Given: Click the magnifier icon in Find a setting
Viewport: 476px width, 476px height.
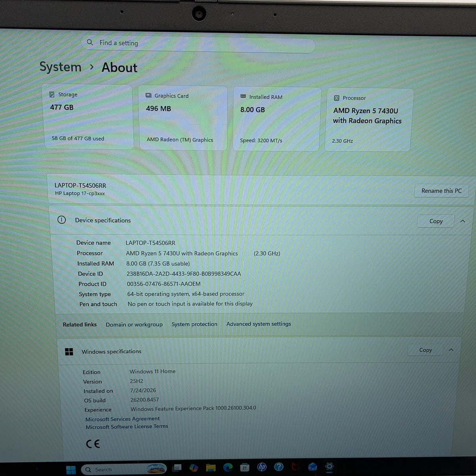Looking at the screenshot, I should (x=90, y=42).
